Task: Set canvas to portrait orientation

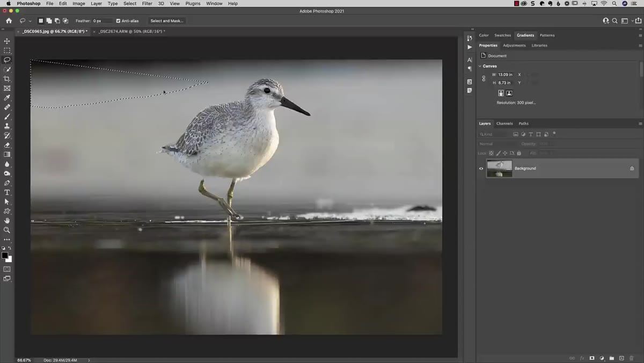Action: pyautogui.click(x=501, y=93)
